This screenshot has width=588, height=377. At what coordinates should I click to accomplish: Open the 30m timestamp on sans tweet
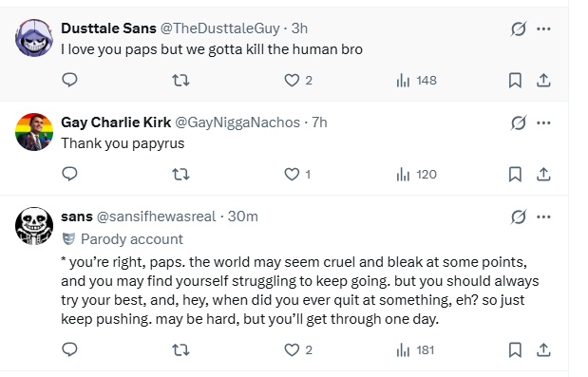tap(243, 217)
